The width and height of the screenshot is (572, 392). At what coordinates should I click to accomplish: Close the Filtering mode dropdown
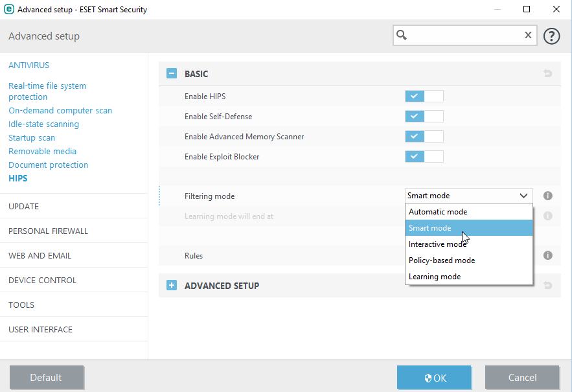click(x=523, y=196)
